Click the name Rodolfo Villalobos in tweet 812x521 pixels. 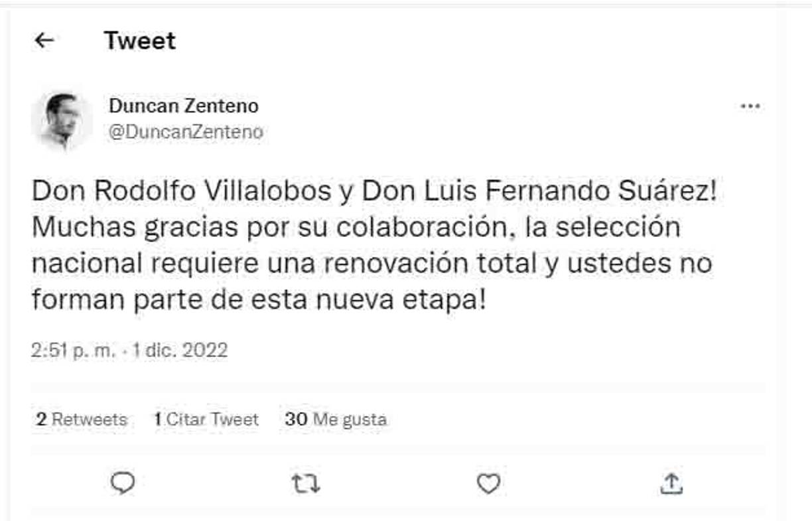click(213, 192)
